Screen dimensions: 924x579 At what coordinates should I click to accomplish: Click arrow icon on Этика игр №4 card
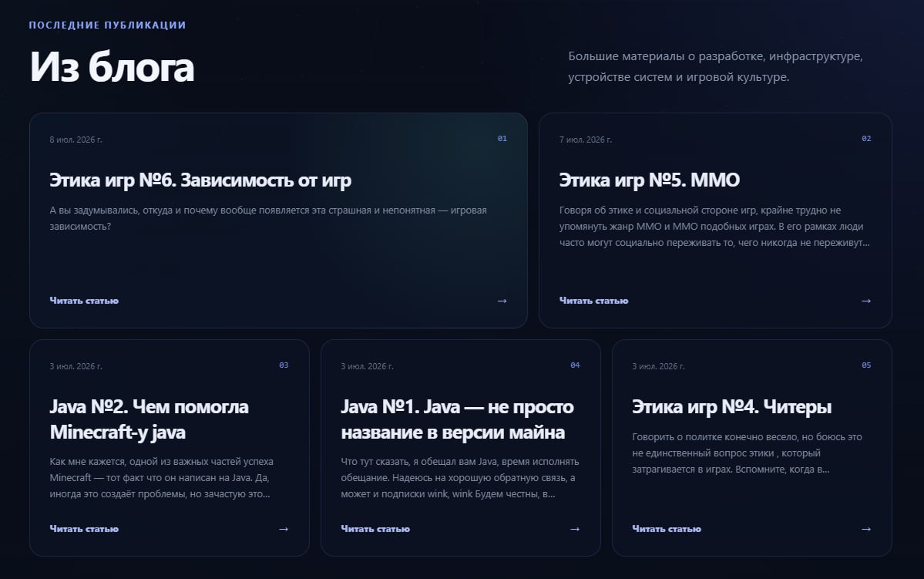tap(866, 529)
